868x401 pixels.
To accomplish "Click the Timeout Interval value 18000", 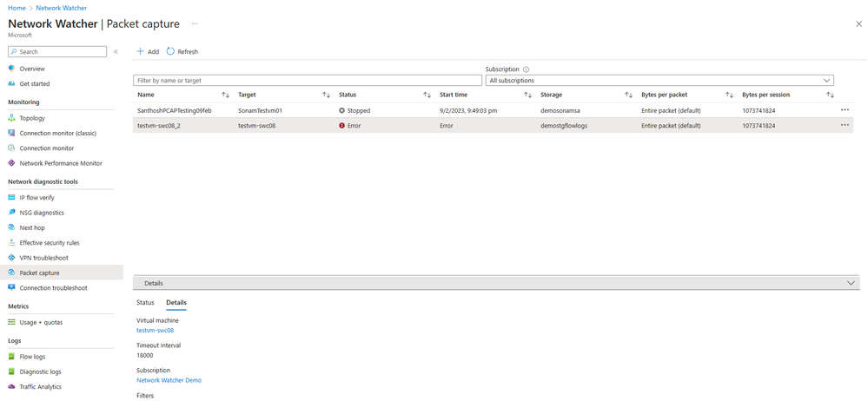I will point(144,356).
